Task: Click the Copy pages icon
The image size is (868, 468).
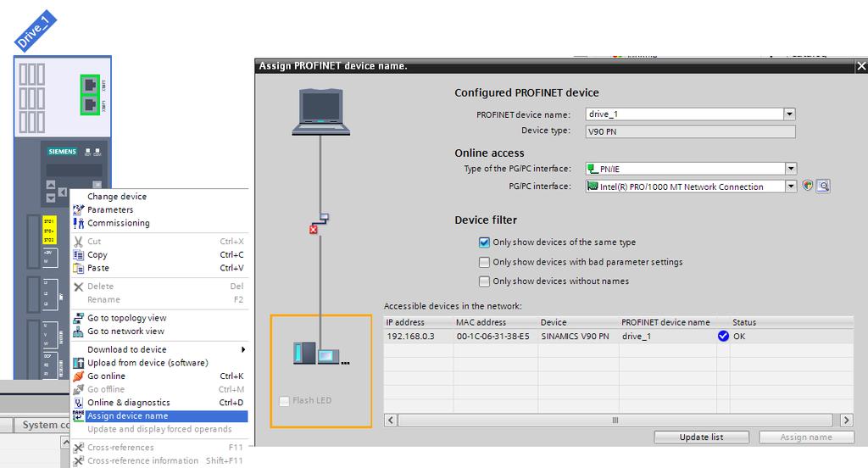Action: pos(79,254)
